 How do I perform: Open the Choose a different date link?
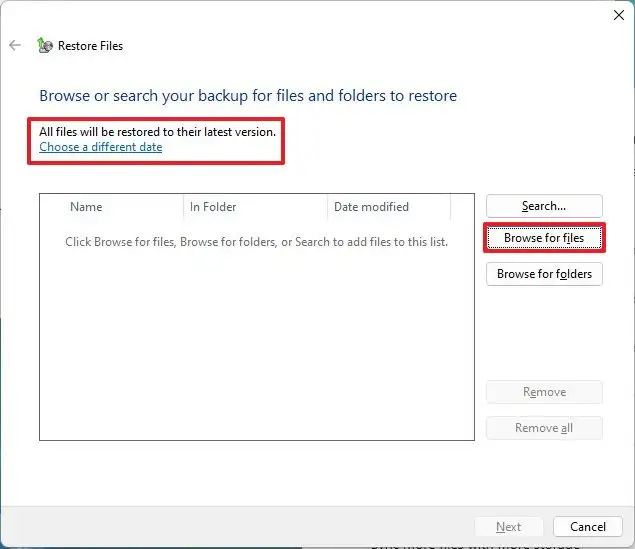click(101, 147)
